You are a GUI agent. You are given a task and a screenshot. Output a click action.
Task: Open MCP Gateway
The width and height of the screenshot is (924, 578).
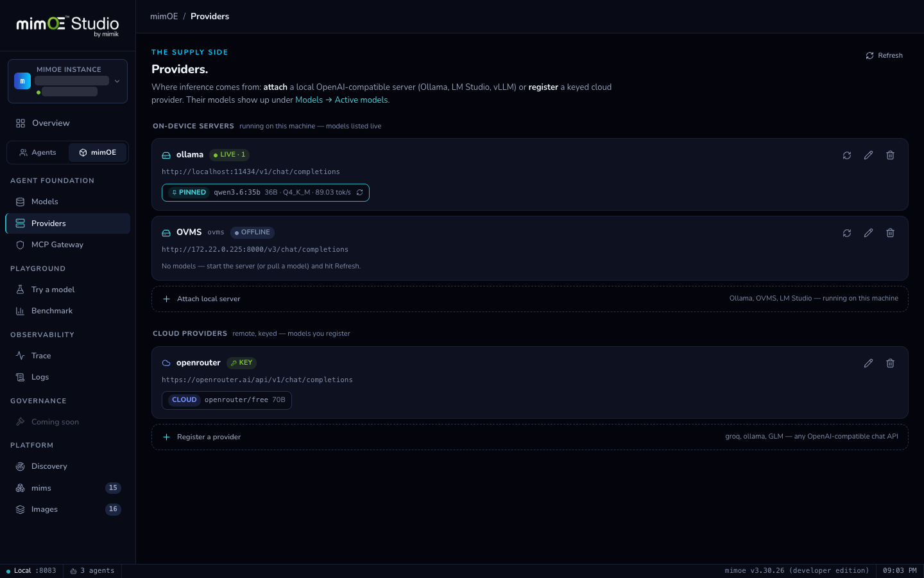[67, 245]
